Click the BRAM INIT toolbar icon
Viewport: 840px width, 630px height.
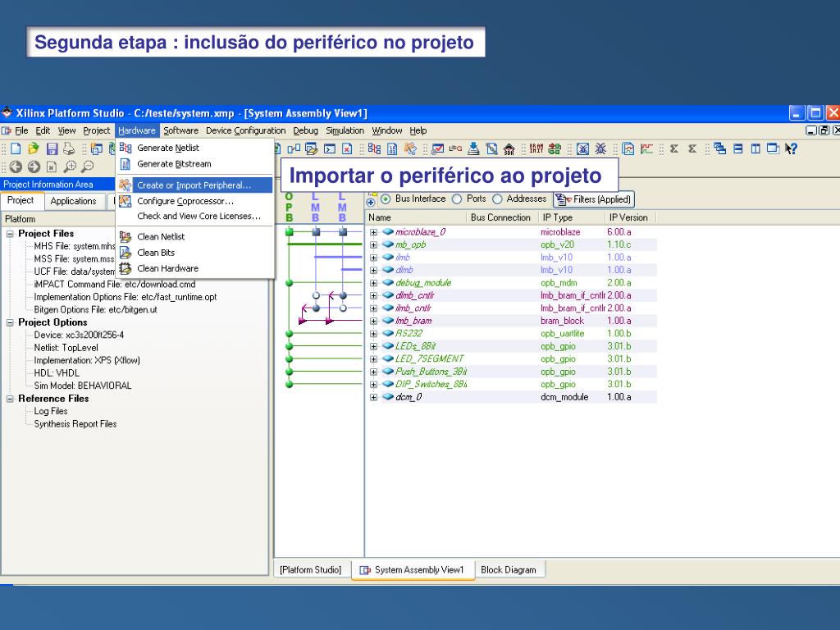coord(536,149)
